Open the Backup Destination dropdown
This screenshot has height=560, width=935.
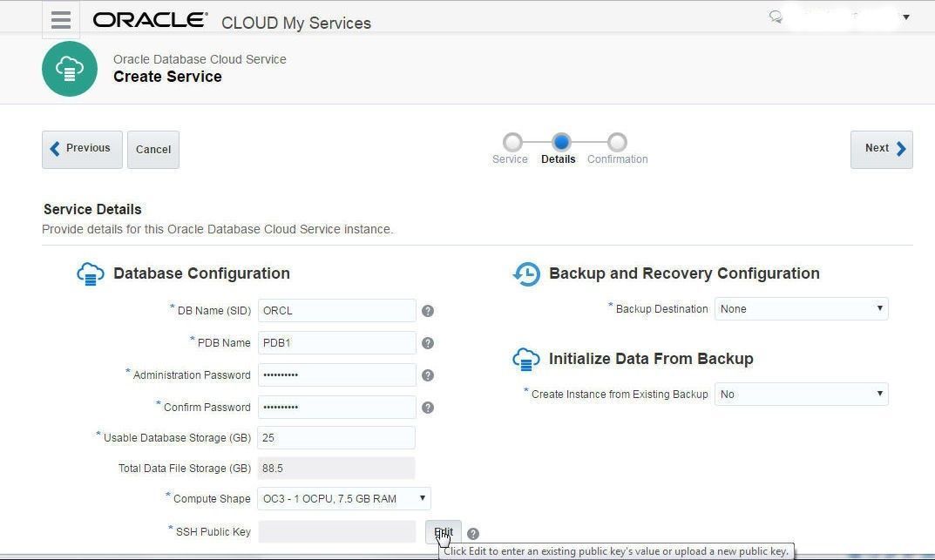point(802,308)
